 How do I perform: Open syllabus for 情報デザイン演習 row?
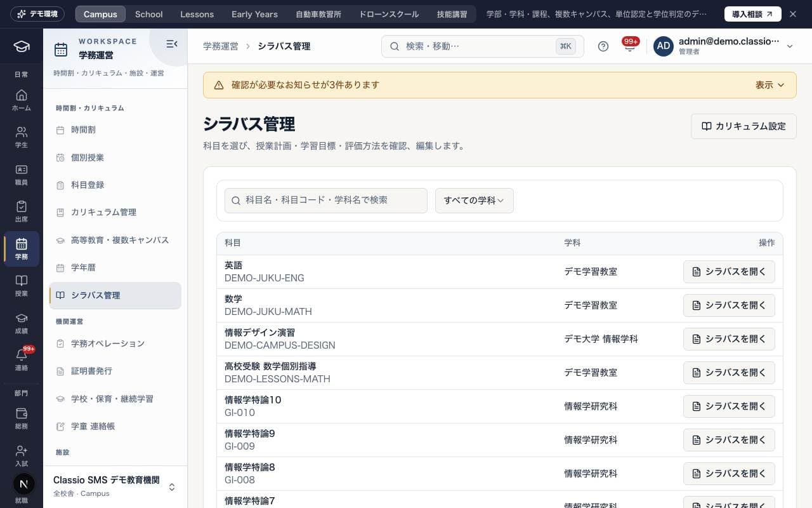[729, 339]
